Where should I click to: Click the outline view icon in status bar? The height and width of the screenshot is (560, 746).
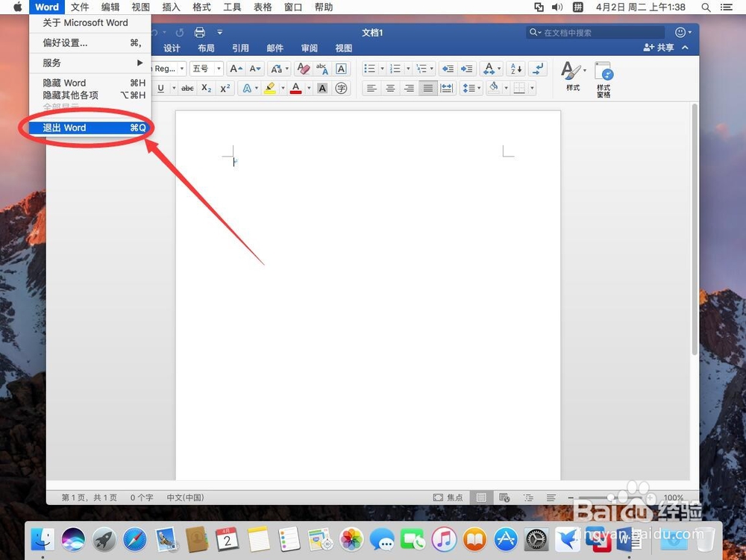(528, 497)
